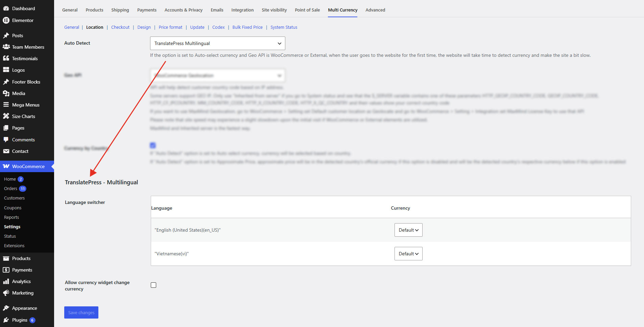Click the WooCommerce logo icon

click(6, 166)
